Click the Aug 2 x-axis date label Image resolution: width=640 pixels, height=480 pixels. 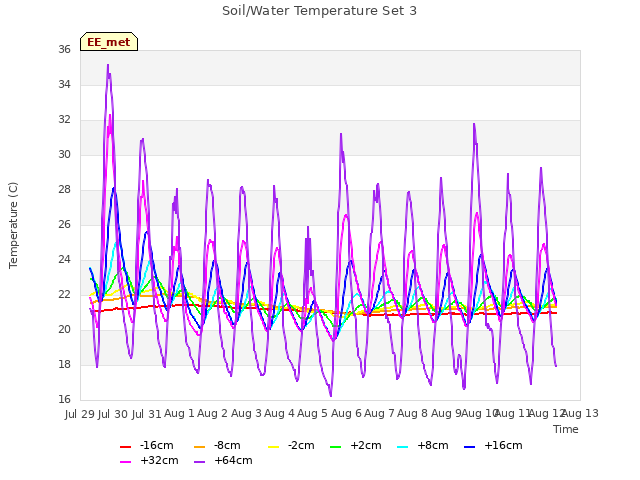tap(212, 413)
